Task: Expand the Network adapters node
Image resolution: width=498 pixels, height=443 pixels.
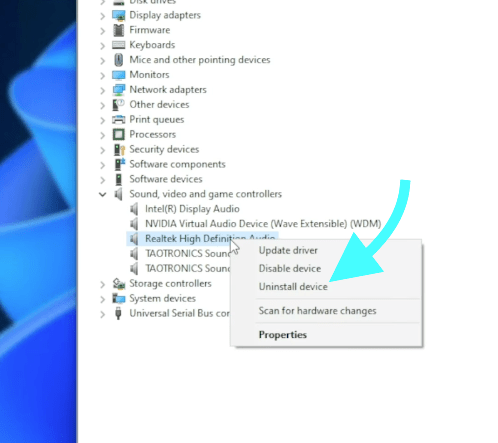Action: point(103,90)
